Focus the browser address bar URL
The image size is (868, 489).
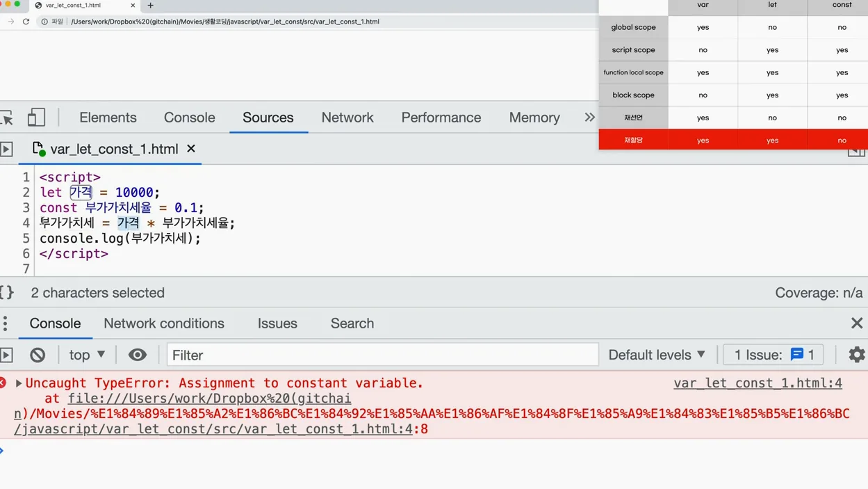coord(225,22)
